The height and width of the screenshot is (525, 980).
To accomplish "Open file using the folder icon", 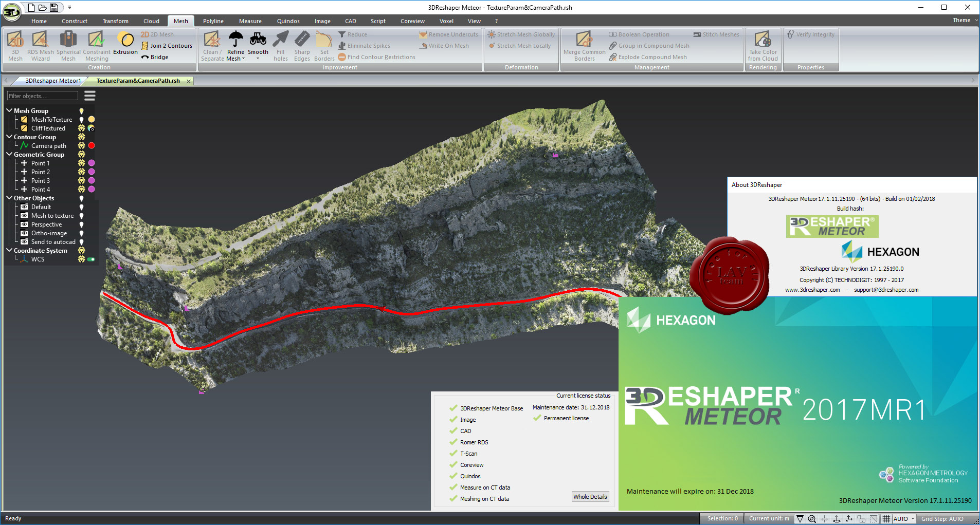I will [43, 7].
